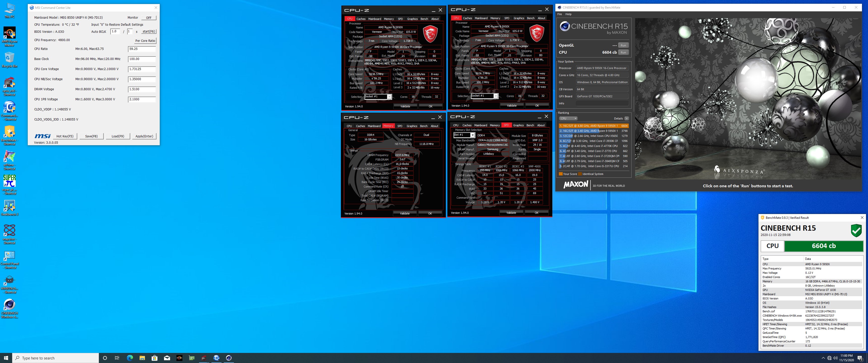
Task: Expand Details arrow in Cinebench Ranking
Action: click(627, 118)
